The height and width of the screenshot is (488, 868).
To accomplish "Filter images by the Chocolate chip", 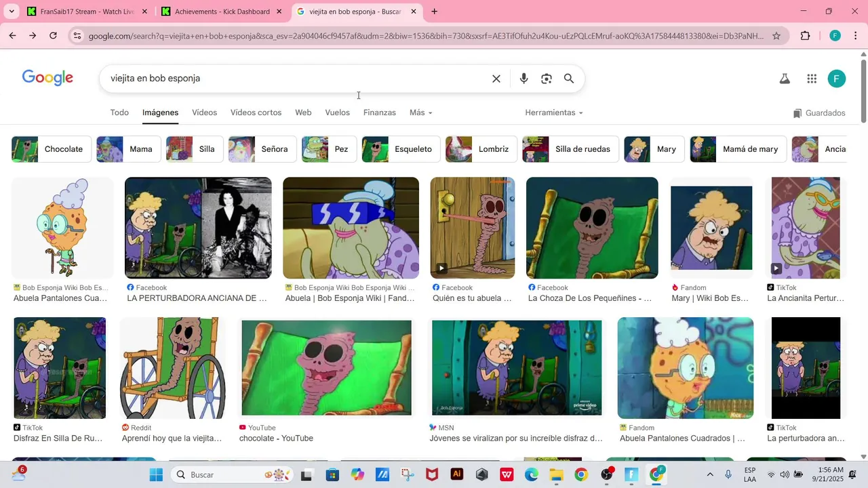I will click(x=52, y=149).
